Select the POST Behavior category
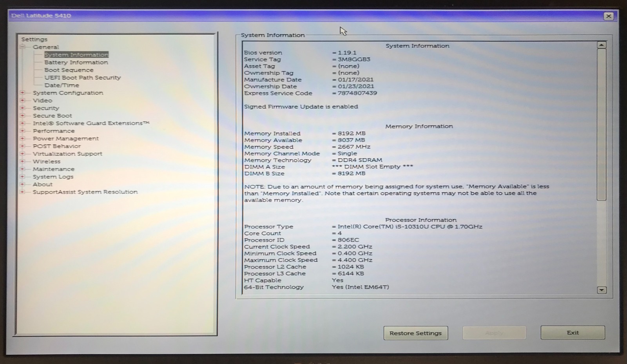The width and height of the screenshot is (627, 364). point(57,146)
